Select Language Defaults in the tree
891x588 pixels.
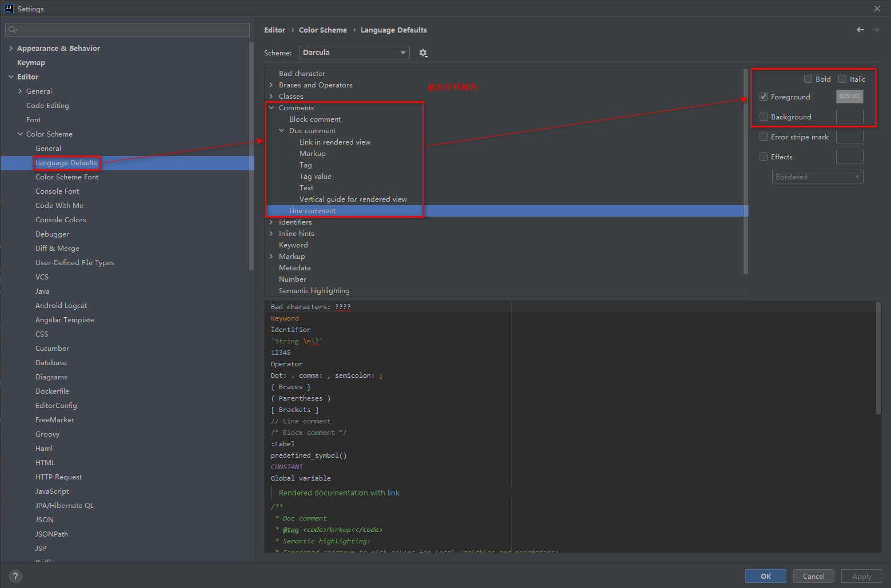tap(66, 163)
